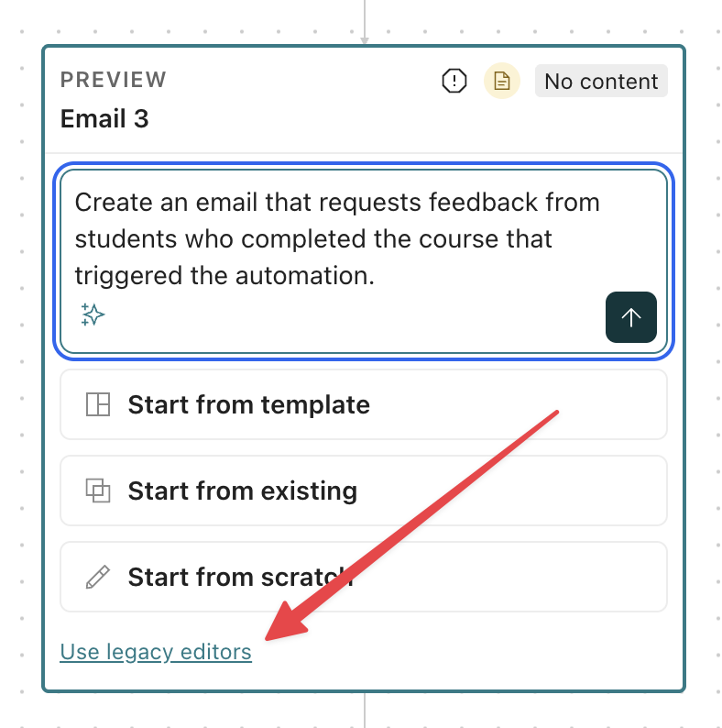Choose Start from existing option
This screenshot has width=722, height=728.
pos(364,491)
